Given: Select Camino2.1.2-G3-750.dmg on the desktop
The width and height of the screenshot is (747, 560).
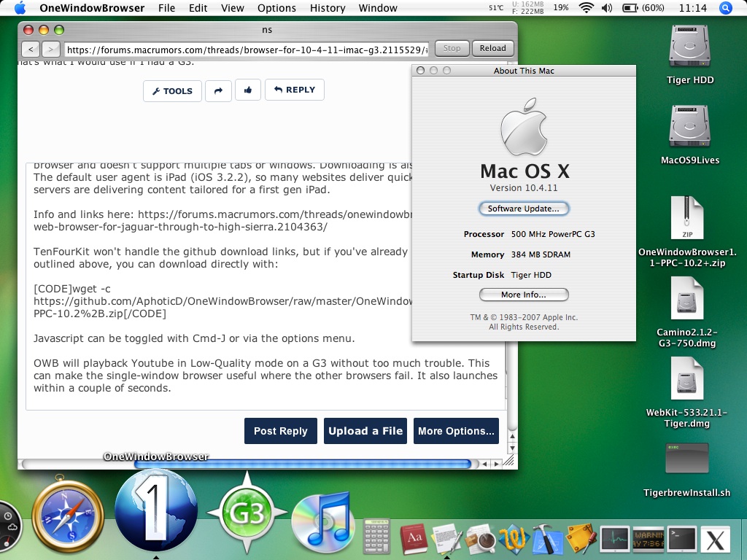Looking at the screenshot, I should tap(687, 298).
